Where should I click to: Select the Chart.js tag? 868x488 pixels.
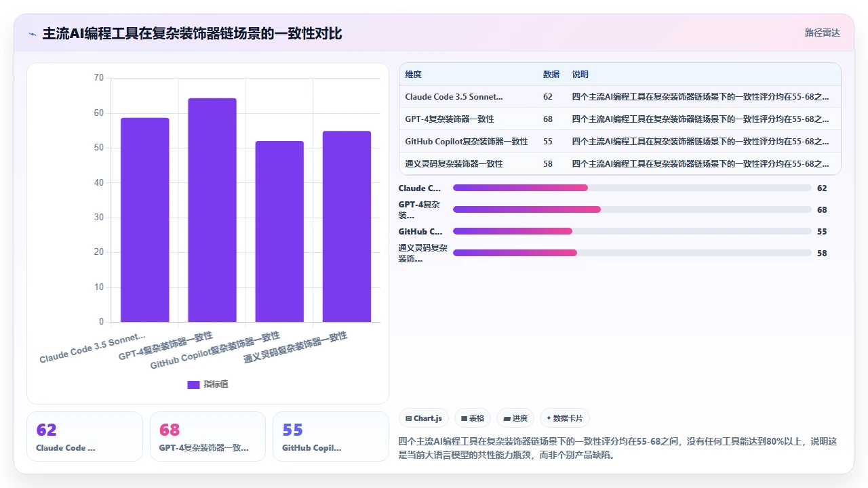424,418
